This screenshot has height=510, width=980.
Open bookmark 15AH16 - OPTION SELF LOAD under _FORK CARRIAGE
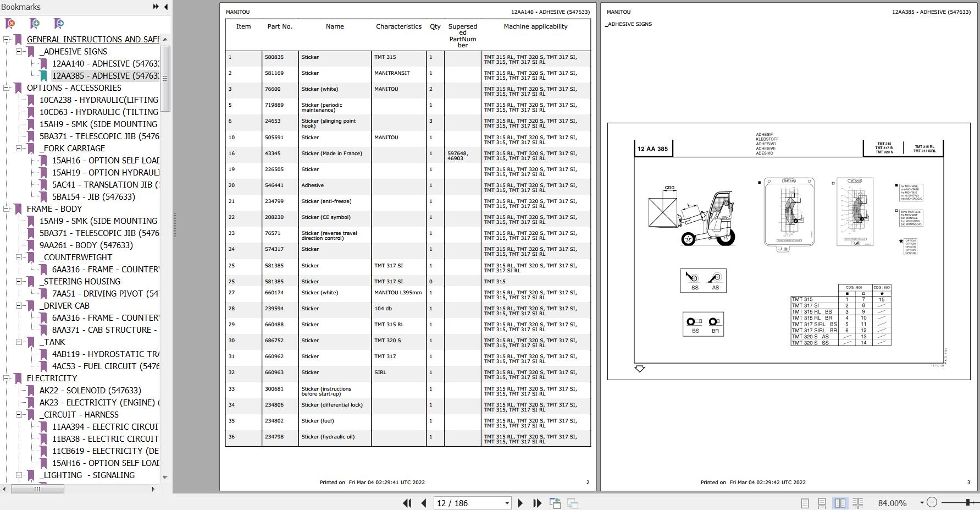click(x=106, y=161)
